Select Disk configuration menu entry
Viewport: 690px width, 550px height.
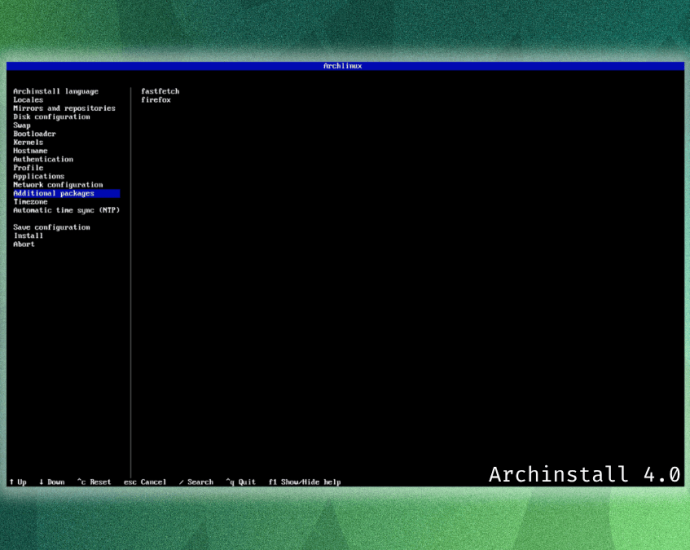click(51, 117)
